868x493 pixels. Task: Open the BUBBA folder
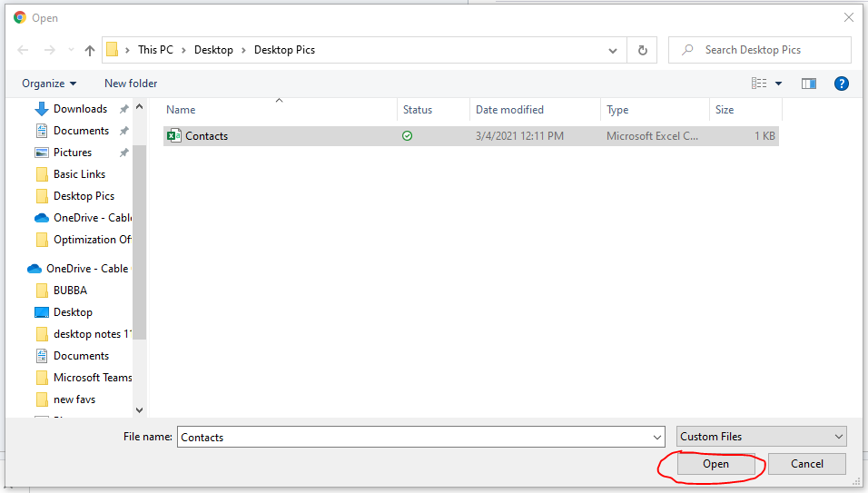pos(70,291)
